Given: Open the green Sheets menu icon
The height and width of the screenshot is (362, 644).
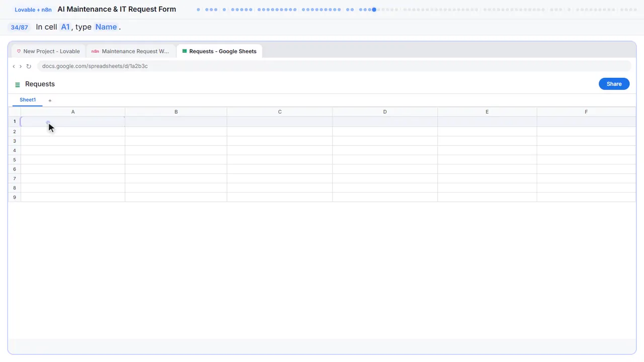Looking at the screenshot, I should pos(18,84).
